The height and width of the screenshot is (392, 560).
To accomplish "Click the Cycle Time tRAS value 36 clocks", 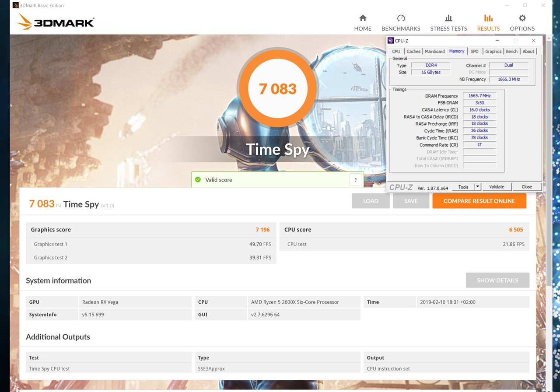I will [x=479, y=130].
